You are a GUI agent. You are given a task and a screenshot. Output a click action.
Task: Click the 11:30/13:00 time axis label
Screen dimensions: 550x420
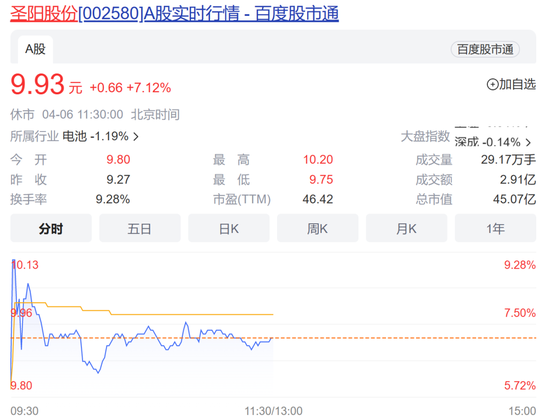point(273,411)
